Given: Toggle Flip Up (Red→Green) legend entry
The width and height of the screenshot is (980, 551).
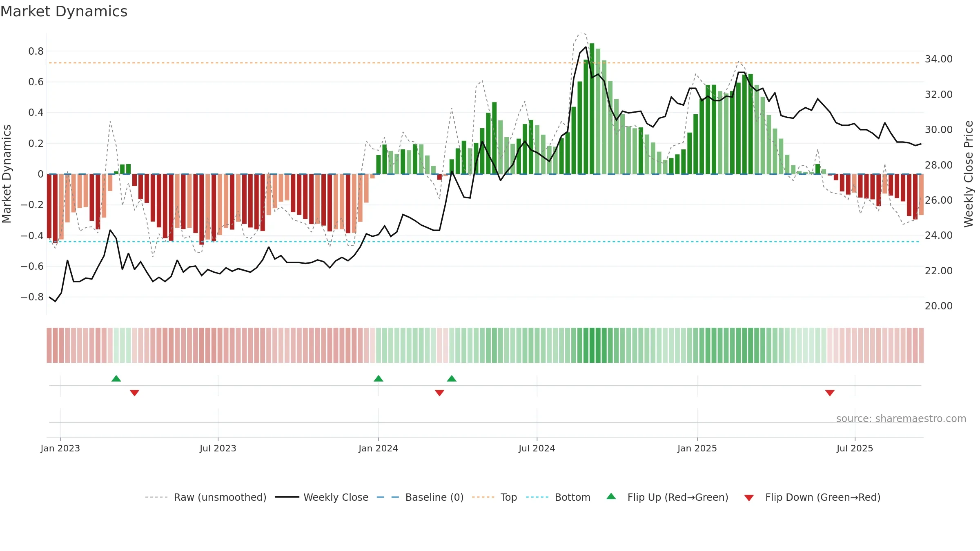Looking at the screenshot, I should (667, 497).
